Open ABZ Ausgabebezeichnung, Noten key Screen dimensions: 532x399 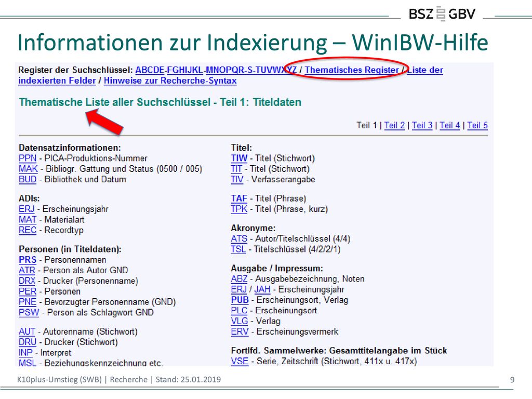pyautogui.click(x=239, y=279)
